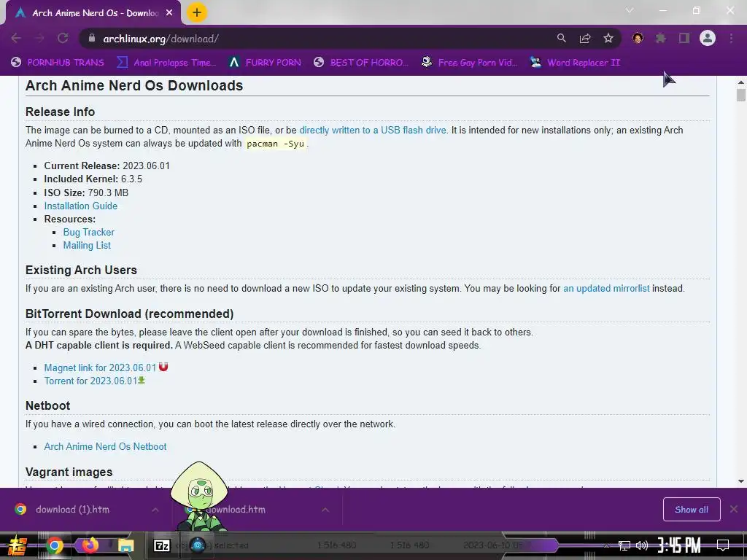Click Magnet link for 2023.06.01
747x560 pixels.
pyautogui.click(x=100, y=367)
